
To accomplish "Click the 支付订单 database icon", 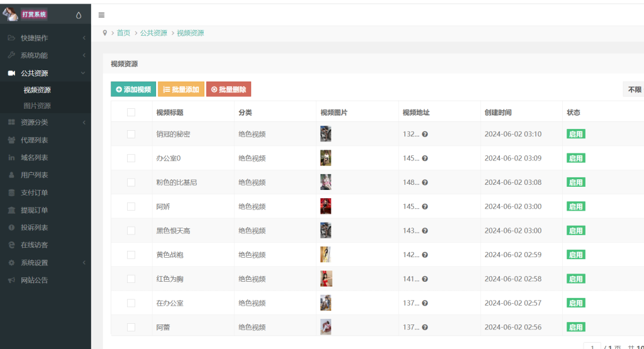I will [x=11, y=192].
